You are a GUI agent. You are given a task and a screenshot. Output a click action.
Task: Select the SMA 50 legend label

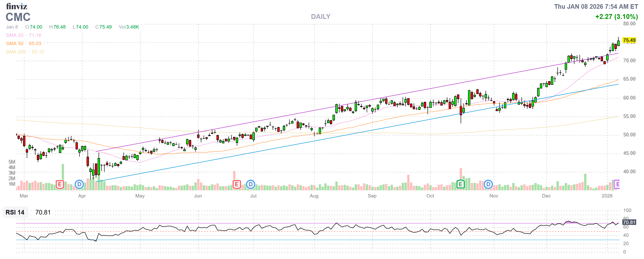pyautogui.click(x=15, y=44)
